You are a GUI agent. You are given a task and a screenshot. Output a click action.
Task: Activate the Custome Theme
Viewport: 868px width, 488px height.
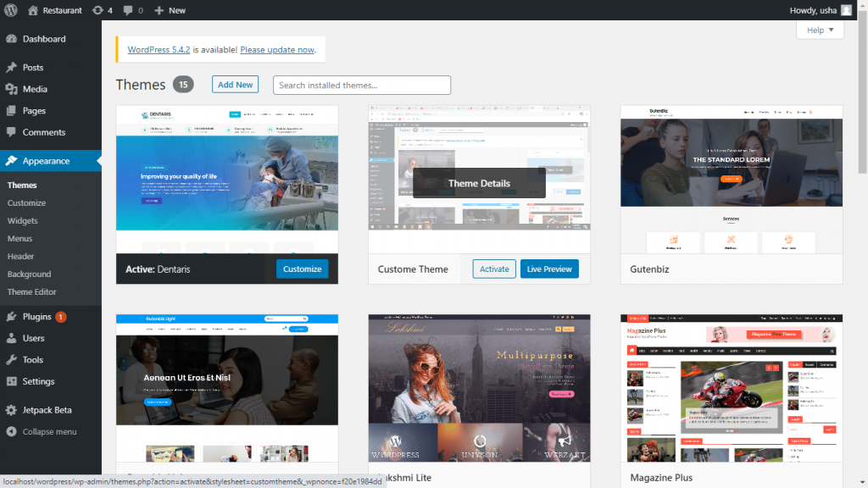[494, 269]
